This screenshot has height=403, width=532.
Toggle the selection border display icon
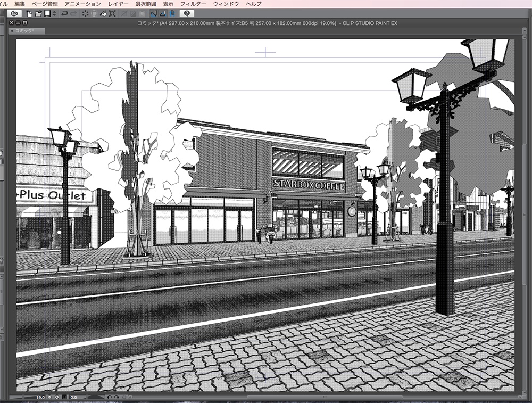pyautogui.click(x=143, y=14)
